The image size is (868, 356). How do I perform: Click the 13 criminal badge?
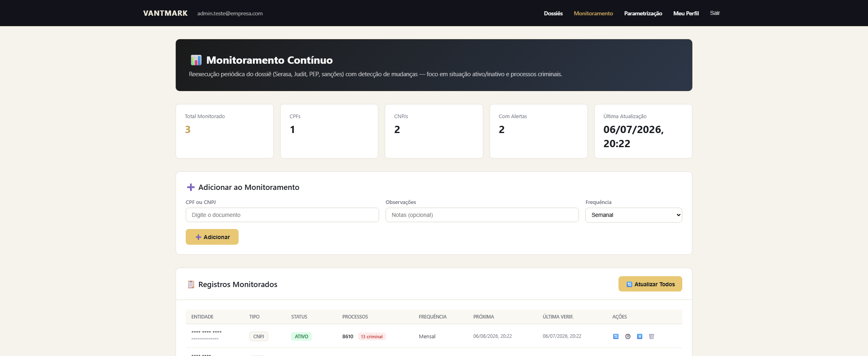coord(372,336)
